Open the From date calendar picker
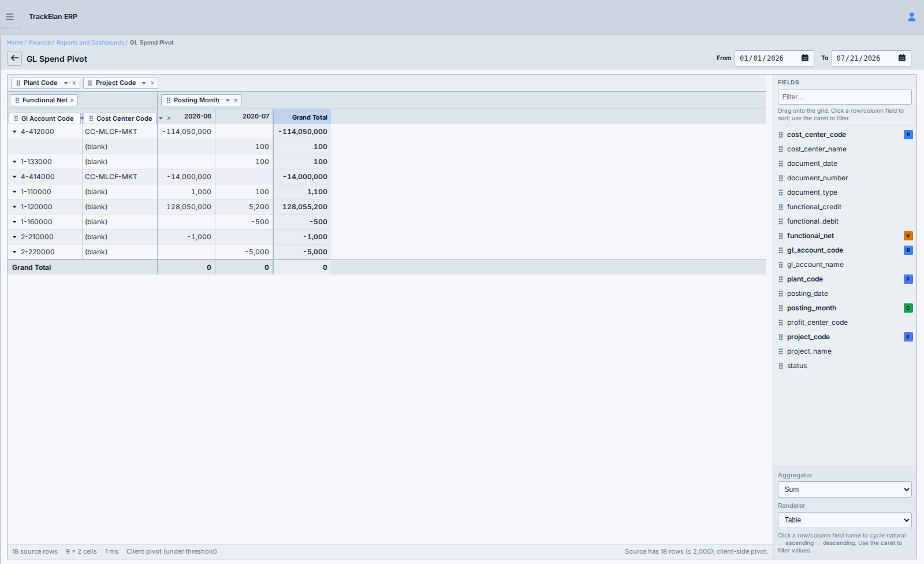Screen dimensions: 924x564 pyautogui.click(x=805, y=58)
